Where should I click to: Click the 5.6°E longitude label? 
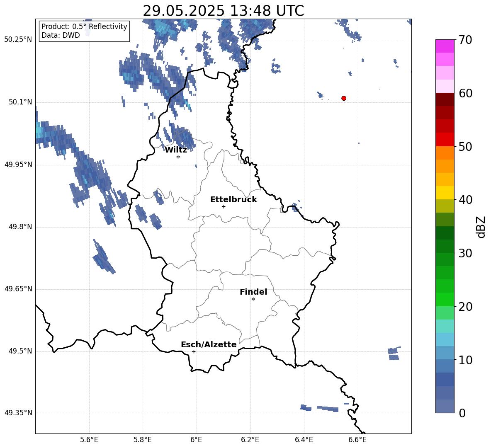pyautogui.click(x=89, y=440)
